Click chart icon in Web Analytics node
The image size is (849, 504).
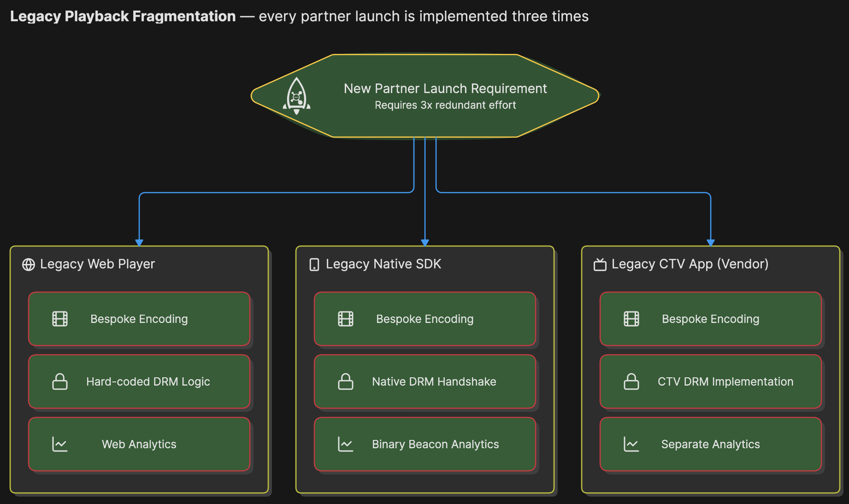(x=60, y=444)
